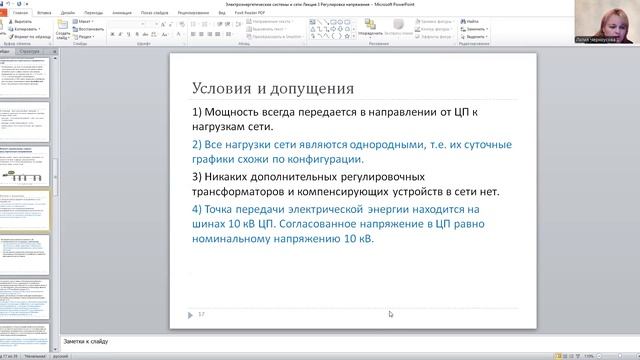This screenshot has width=640, height=360.
Task: Switch to the Переходы ribbon tab
Action: [93, 13]
